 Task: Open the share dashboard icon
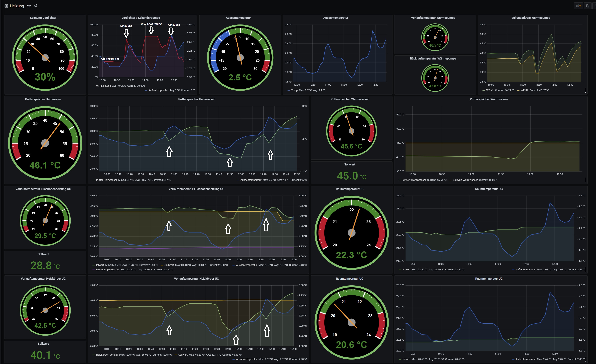35,6
